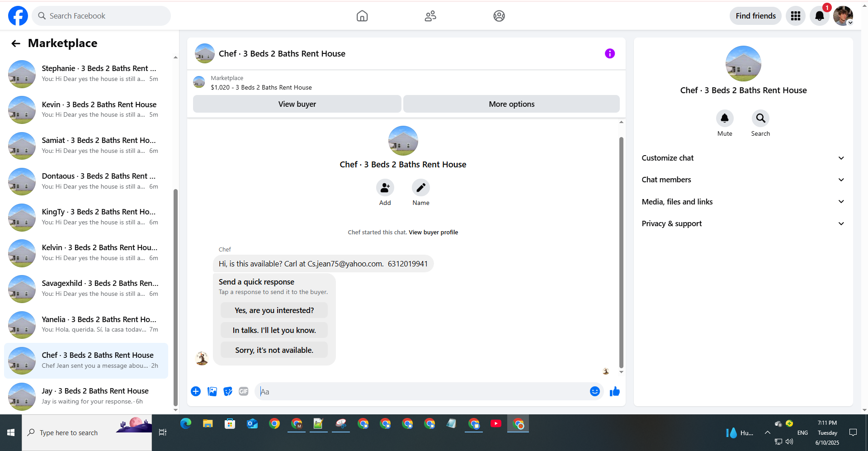The height and width of the screenshot is (451, 868).
Task: Open the Jay conversation
Action: 86,396
